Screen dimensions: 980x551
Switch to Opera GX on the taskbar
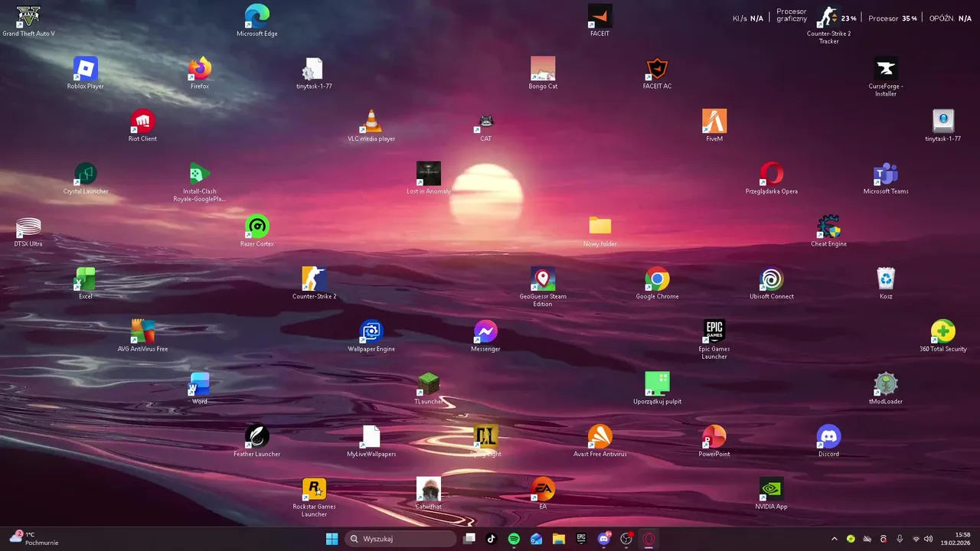pos(648,539)
